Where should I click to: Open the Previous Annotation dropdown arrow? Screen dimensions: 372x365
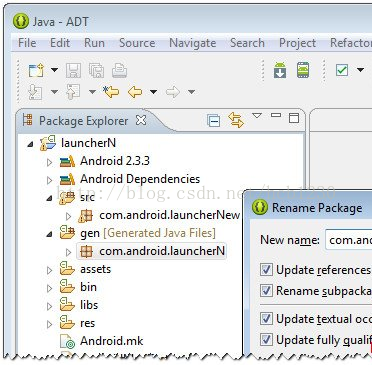click(92, 92)
